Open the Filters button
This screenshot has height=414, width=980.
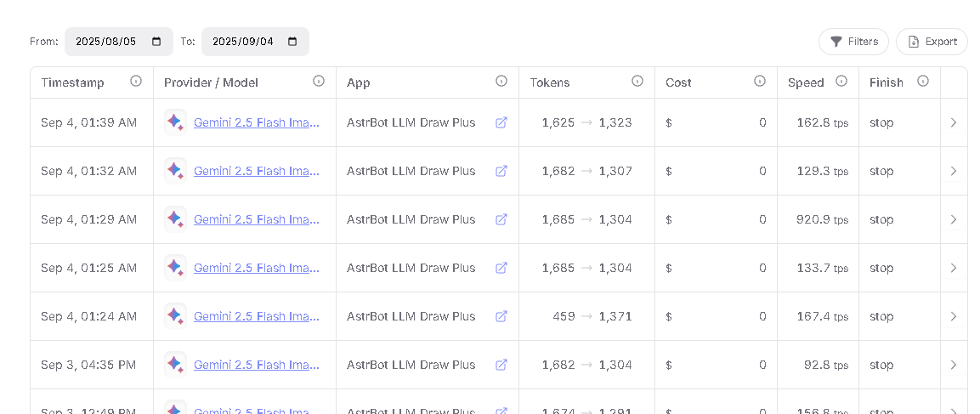[853, 42]
